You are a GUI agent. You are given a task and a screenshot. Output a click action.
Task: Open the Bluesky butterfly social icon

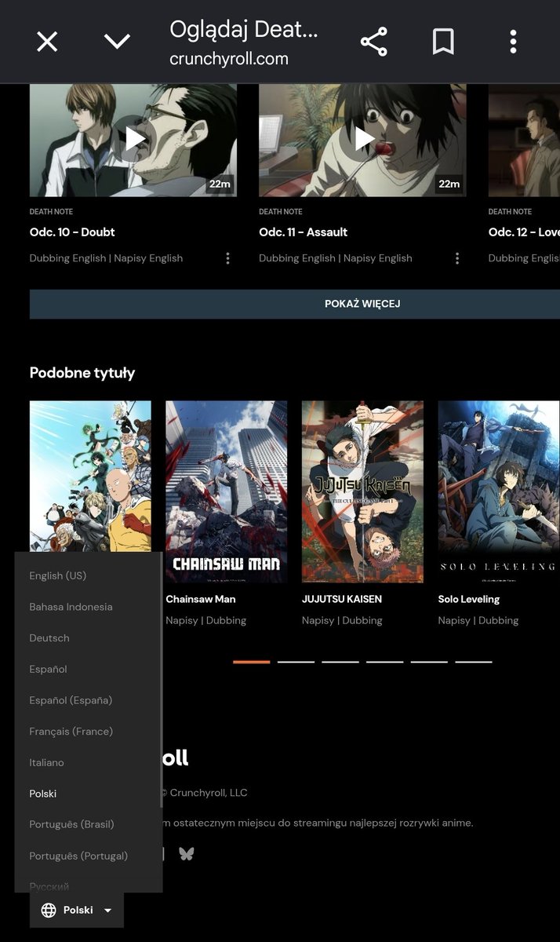pyautogui.click(x=186, y=853)
